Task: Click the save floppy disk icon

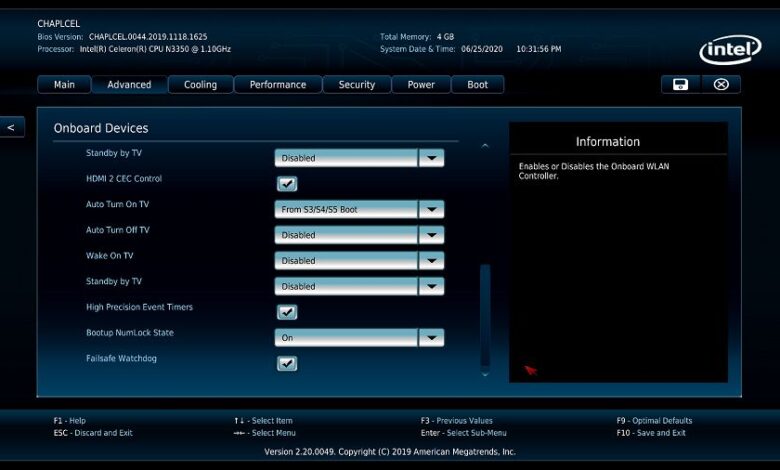Action: click(x=680, y=85)
